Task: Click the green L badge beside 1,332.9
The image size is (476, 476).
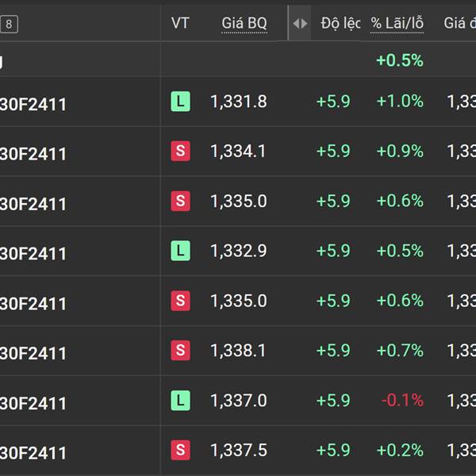Action: [x=180, y=251]
